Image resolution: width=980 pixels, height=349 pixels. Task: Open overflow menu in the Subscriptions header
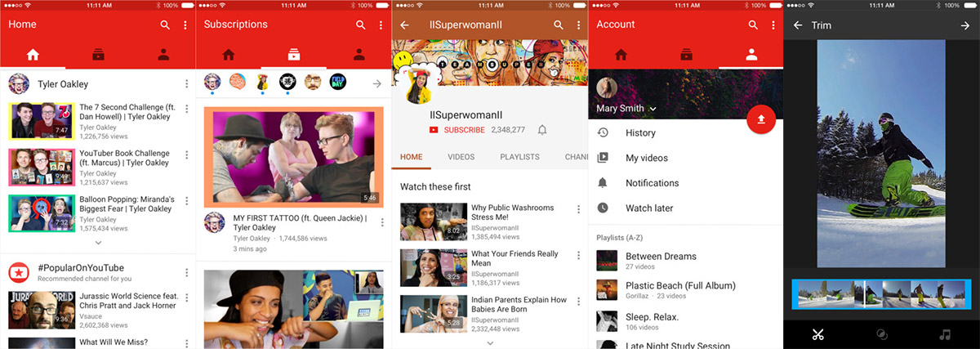(381, 25)
